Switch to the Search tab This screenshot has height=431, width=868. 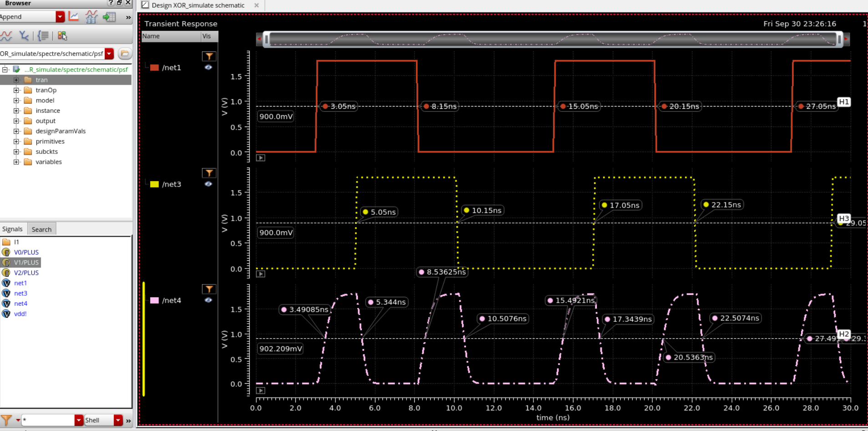point(41,229)
